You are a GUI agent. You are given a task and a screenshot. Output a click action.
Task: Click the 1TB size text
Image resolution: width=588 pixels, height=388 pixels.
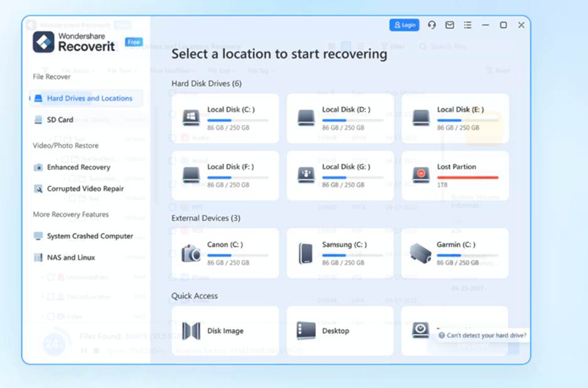[442, 185]
